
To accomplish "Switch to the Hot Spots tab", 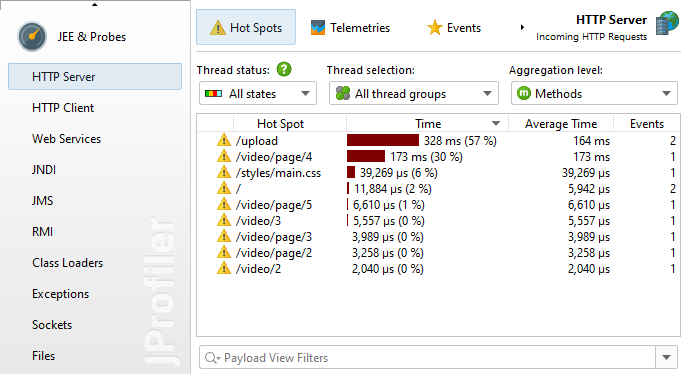I will (246, 27).
